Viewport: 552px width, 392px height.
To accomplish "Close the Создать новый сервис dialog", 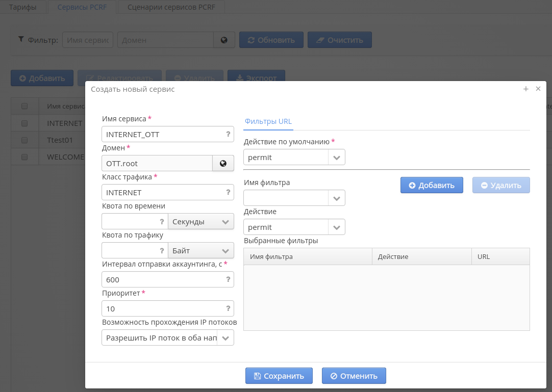I will click(538, 89).
